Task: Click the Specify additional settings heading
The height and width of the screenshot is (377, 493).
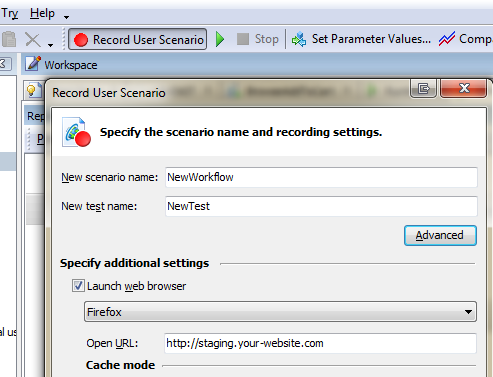Action: [x=134, y=263]
